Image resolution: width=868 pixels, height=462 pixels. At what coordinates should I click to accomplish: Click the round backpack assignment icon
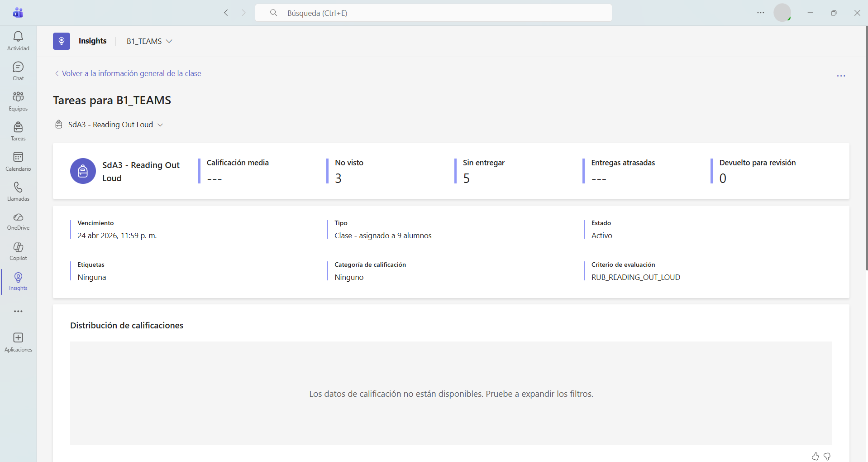pos(83,171)
